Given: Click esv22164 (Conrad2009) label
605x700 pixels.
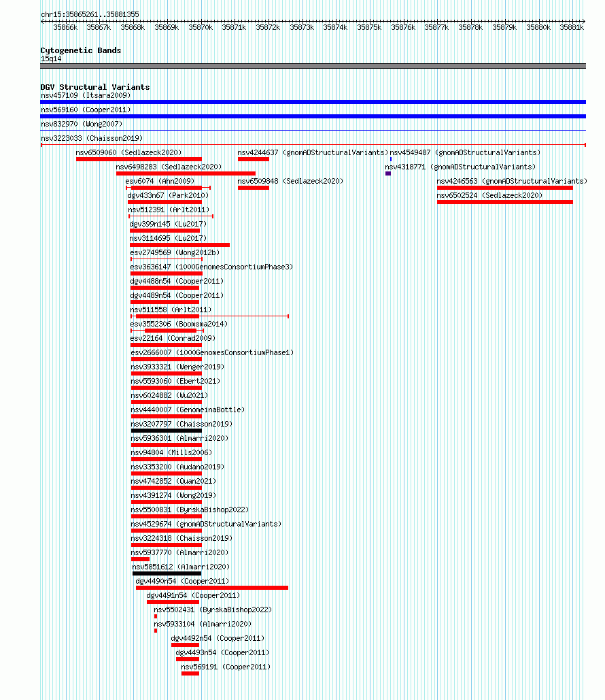Looking at the screenshot, I should (x=173, y=338).
